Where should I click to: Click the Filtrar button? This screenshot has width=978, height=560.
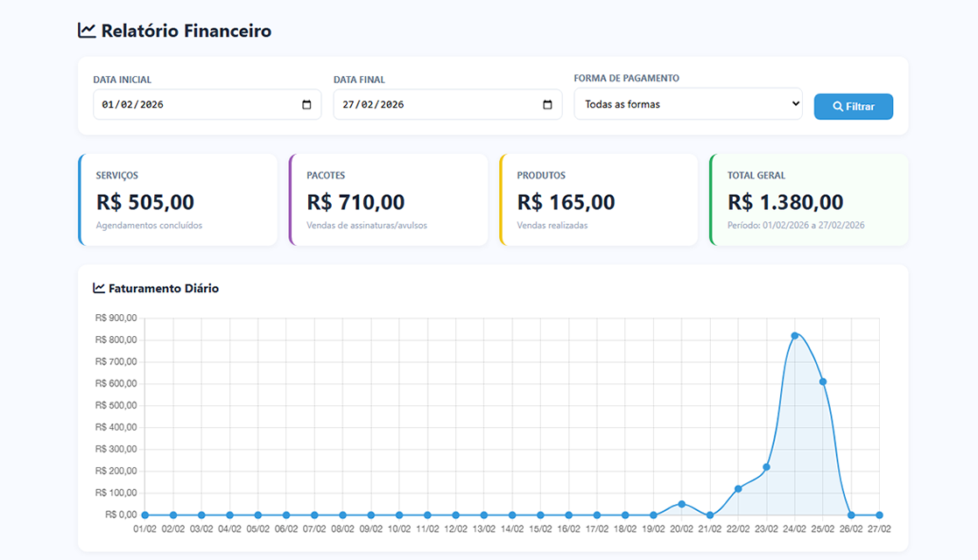pyautogui.click(x=853, y=106)
